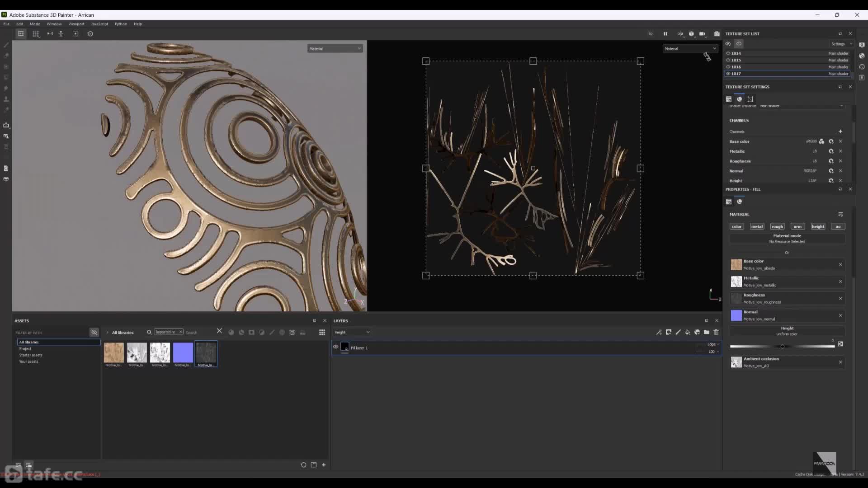
Task: Select Project in asset path filter
Action: (x=25, y=349)
